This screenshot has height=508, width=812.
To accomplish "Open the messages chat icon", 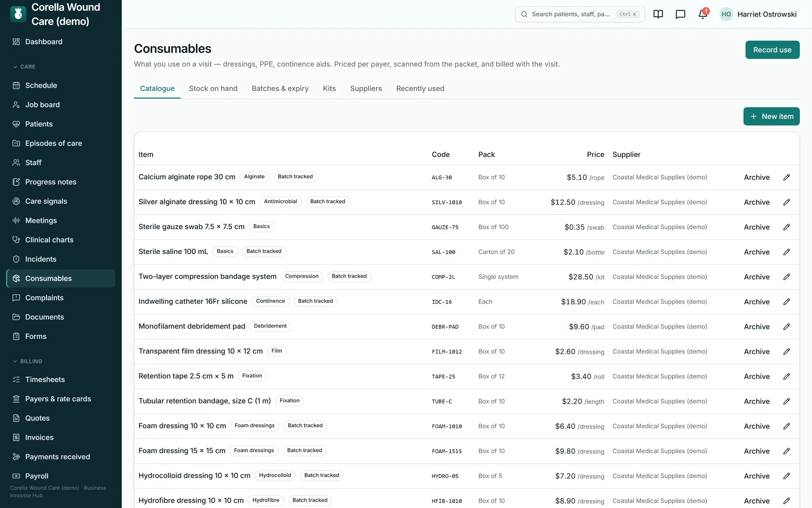I will [681, 14].
